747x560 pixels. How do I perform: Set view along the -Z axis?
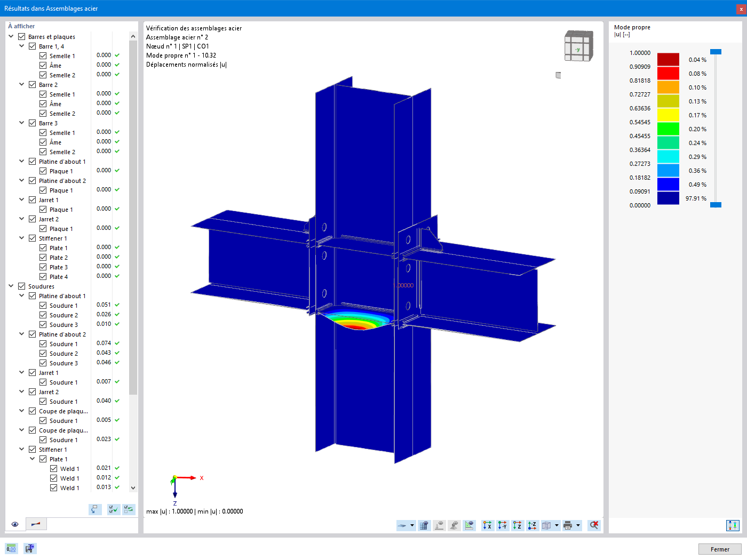(x=533, y=525)
